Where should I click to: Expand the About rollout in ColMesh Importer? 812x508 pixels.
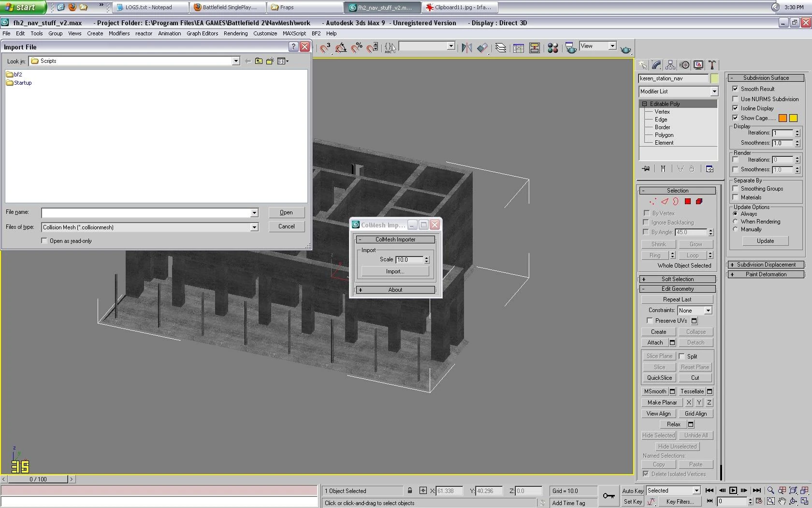point(395,290)
